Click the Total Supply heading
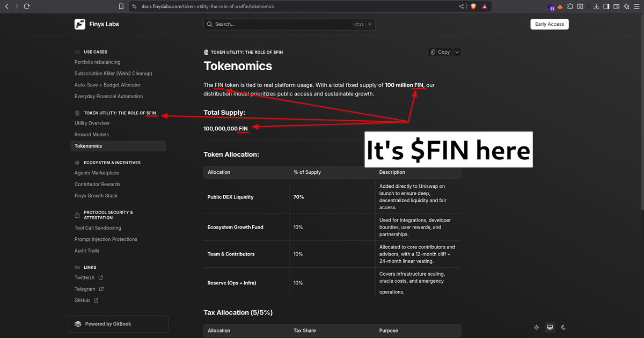 224,113
